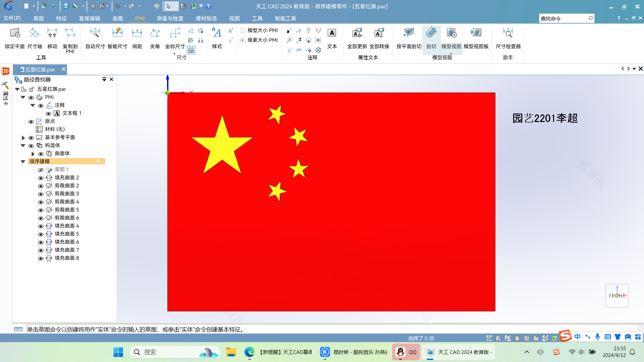Open QQ from the taskbar
The image size is (644, 362).
coord(406,352)
